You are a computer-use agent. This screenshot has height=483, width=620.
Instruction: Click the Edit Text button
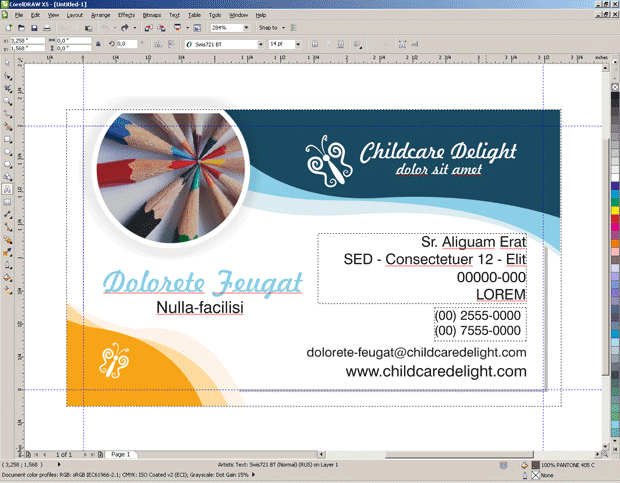click(415, 44)
